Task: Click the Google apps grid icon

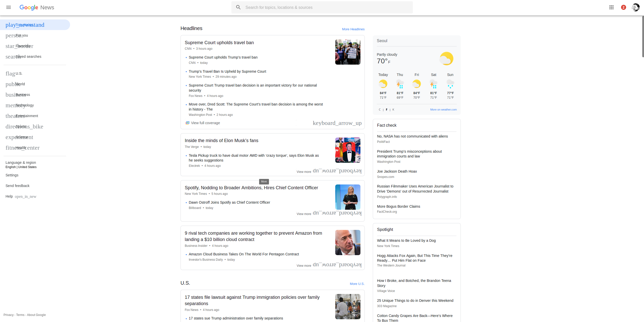Action: [611, 7]
